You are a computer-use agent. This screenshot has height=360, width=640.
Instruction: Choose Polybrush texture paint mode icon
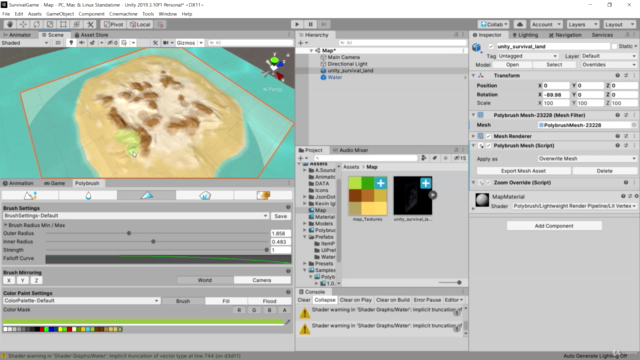point(263,196)
